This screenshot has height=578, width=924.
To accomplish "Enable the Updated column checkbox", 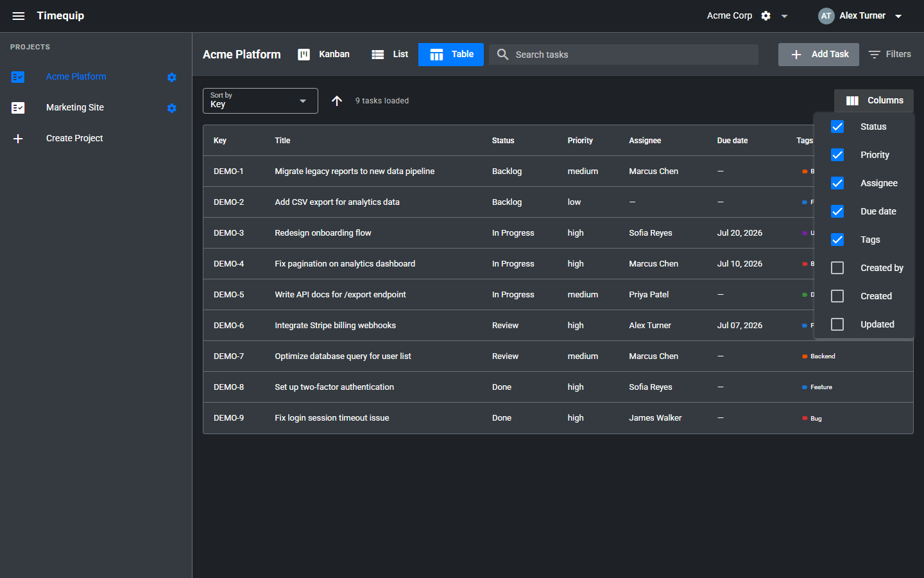I will click(x=837, y=324).
